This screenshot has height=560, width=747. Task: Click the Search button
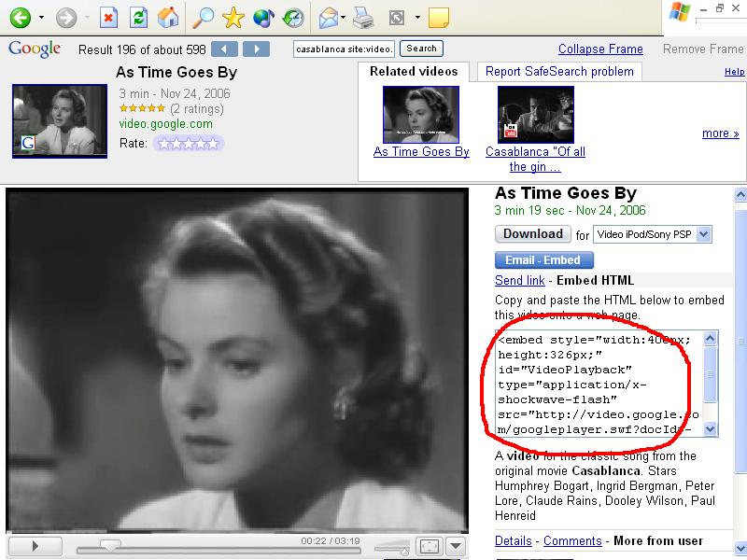coord(421,49)
